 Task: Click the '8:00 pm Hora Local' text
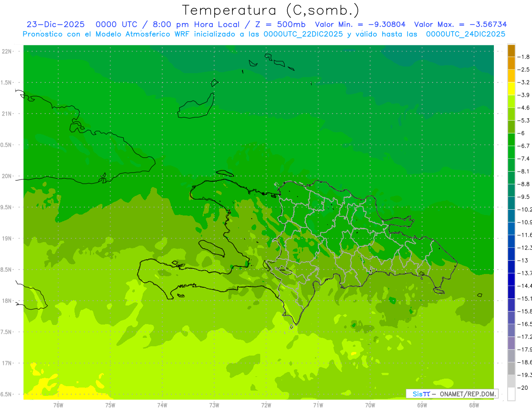pyautogui.click(x=196, y=25)
